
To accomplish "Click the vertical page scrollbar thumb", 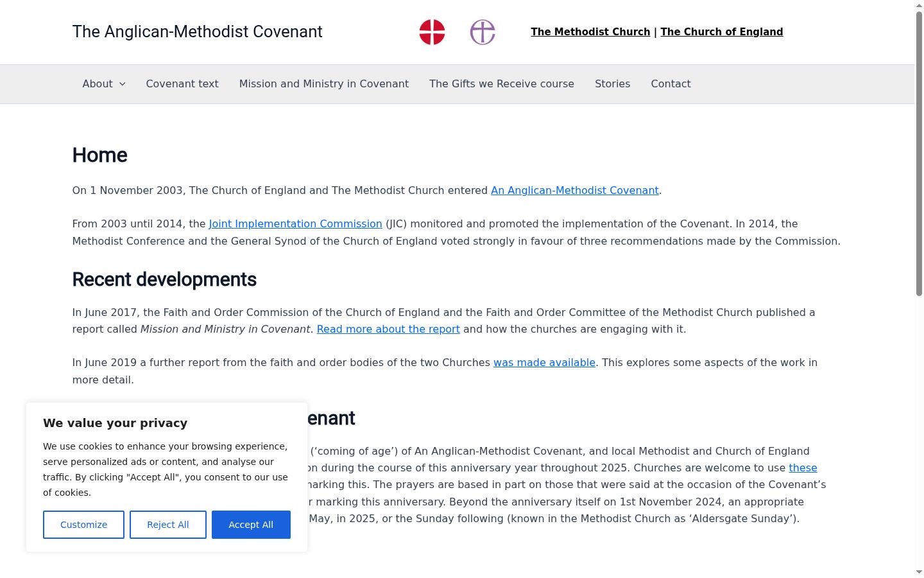I will click(x=919, y=153).
